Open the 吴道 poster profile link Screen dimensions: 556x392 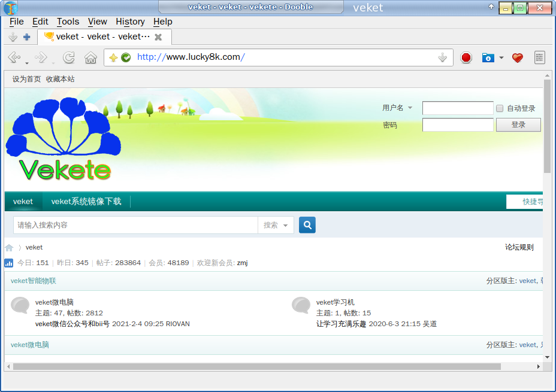click(x=430, y=324)
